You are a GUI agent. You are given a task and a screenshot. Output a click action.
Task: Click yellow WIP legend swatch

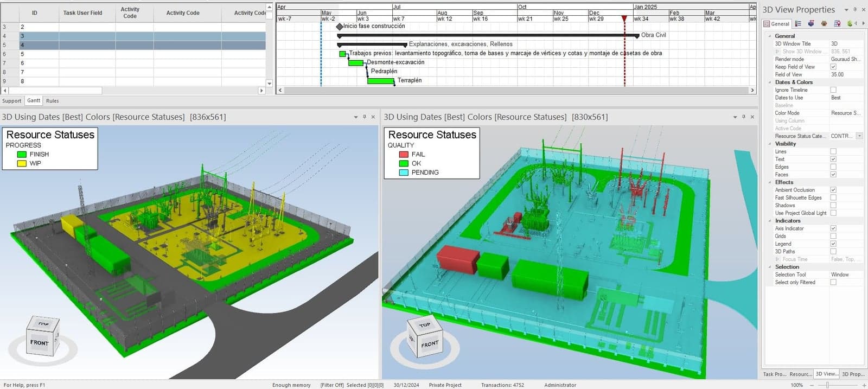click(22, 163)
